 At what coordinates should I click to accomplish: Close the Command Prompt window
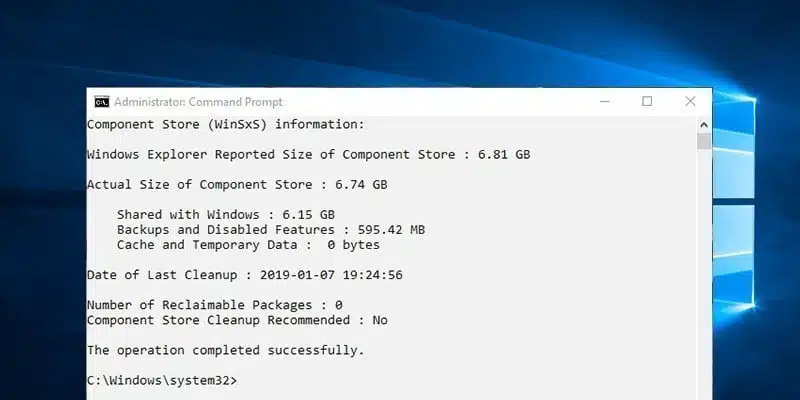point(690,102)
